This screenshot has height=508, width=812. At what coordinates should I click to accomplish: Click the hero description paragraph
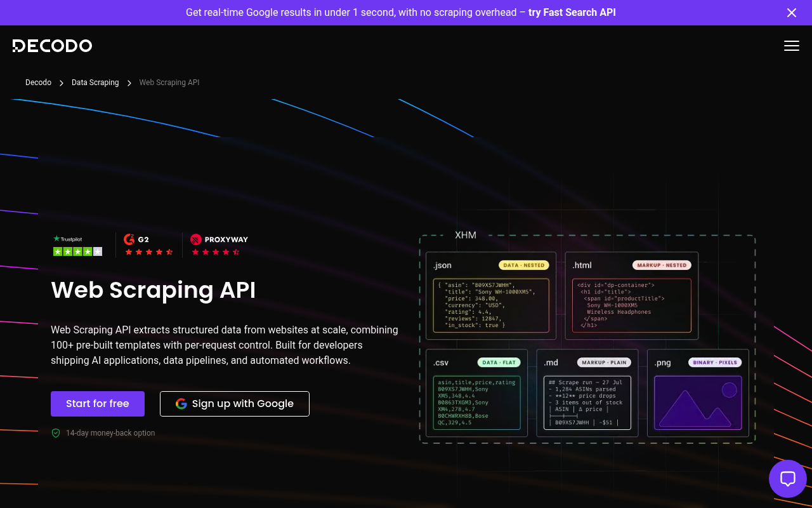tap(225, 345)
